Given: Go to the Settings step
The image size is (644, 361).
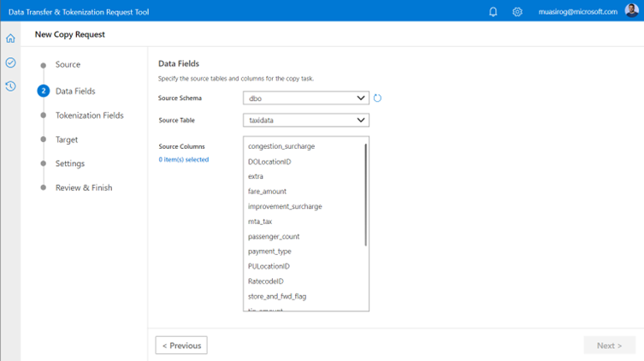Looking at the screenshot, I should tap(70, 163).
